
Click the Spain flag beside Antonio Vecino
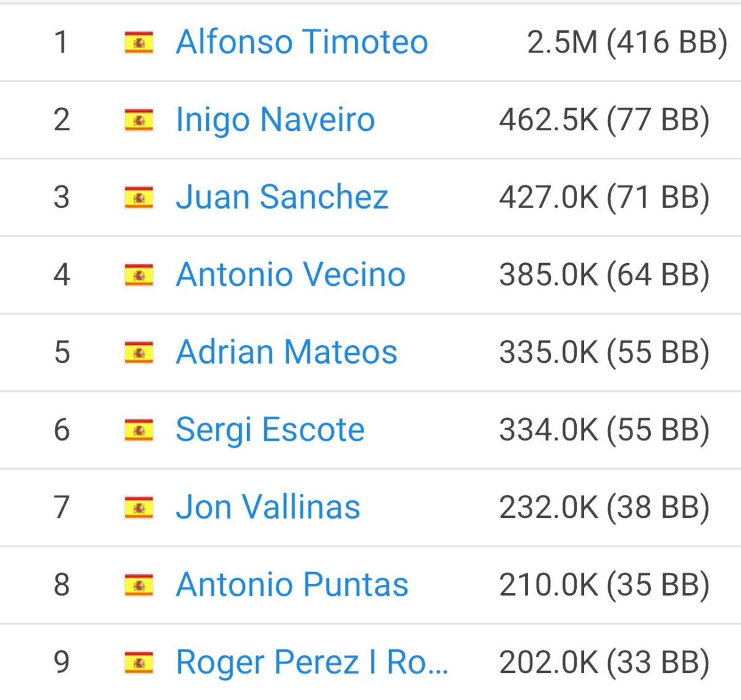click(139, 275)
